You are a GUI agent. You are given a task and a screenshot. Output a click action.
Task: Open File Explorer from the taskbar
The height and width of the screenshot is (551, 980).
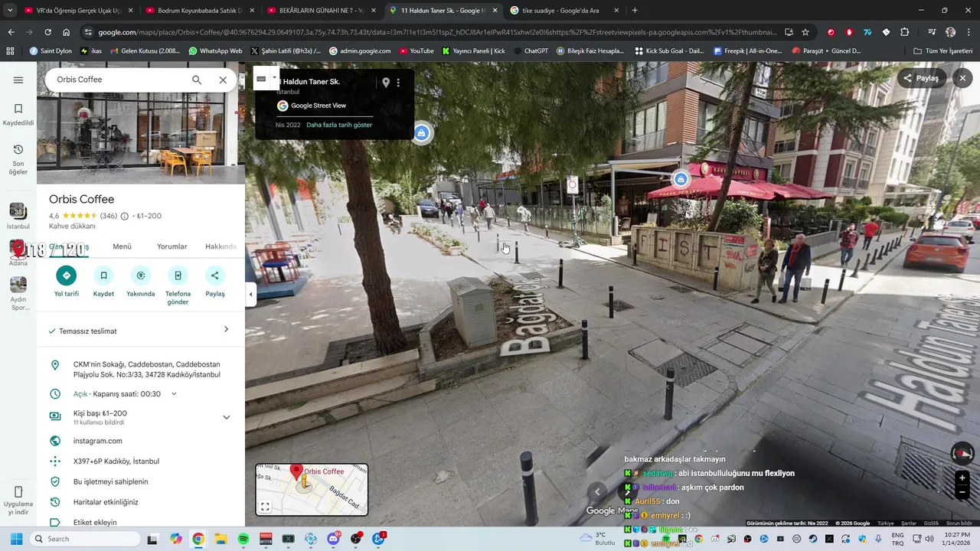220,539
